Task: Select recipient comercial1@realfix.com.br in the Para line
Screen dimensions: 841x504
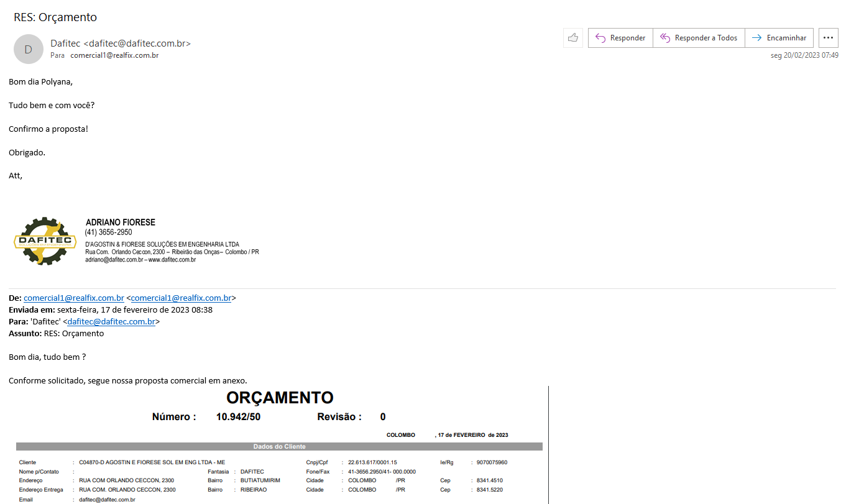Action: (114, 55)
